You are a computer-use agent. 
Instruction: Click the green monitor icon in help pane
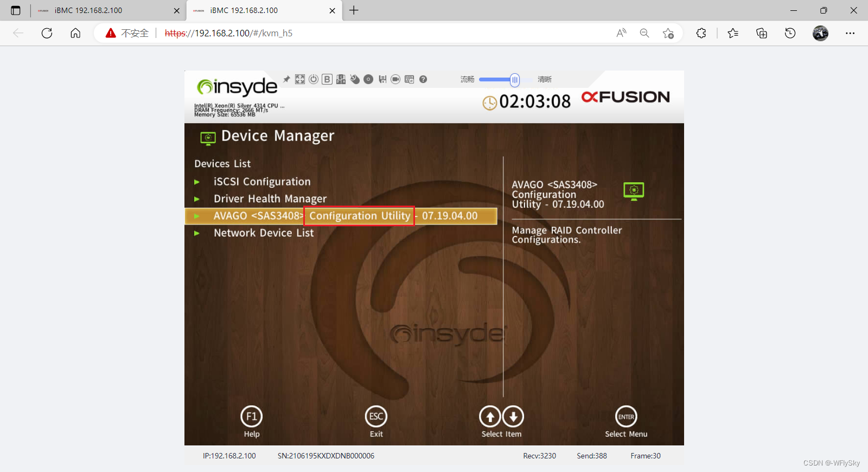coord(634,191)
